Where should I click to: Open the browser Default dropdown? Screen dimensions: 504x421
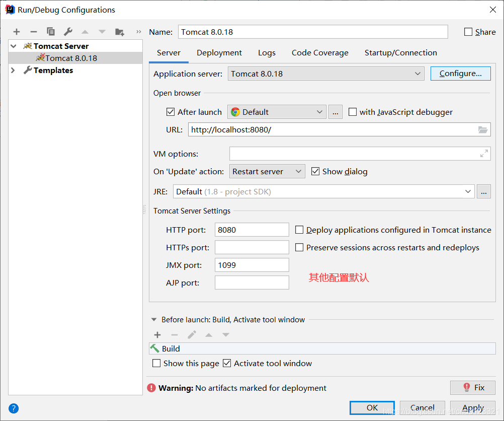pyautogui.click(x=277, y=112)
